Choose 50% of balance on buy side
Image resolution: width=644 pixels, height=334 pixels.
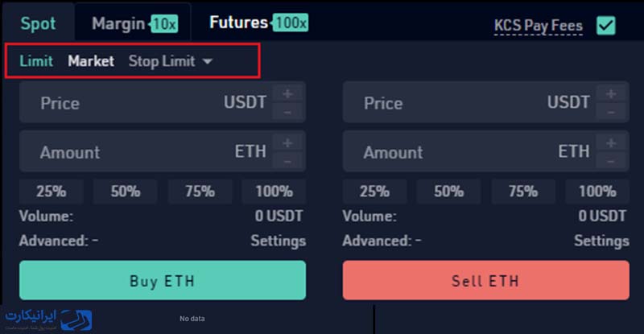(x=126, y=191)
